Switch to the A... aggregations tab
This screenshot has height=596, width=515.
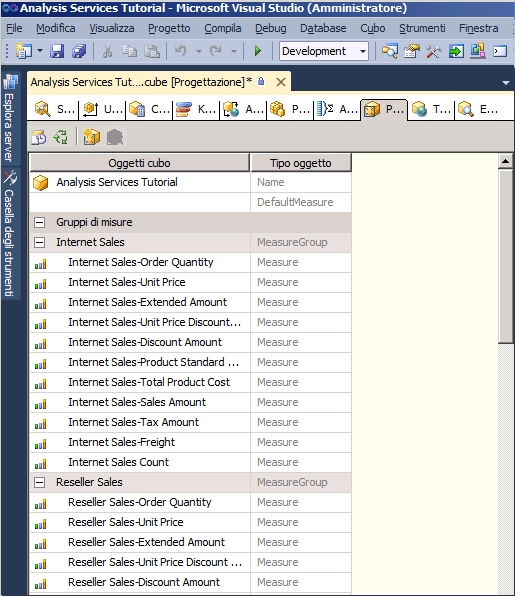point(337,110)
